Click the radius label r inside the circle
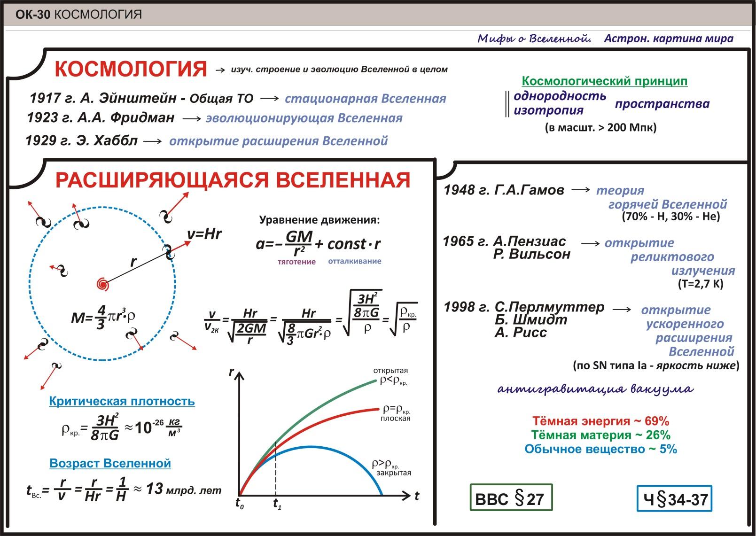Viewport: 756px width, 536px height. (x=133, y=263)
